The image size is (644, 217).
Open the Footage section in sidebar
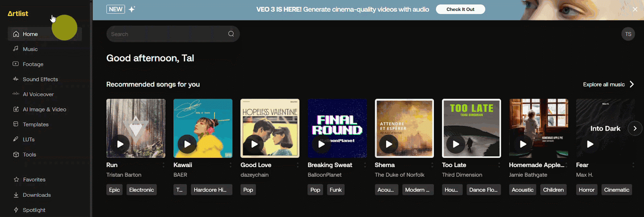[33, 64]
